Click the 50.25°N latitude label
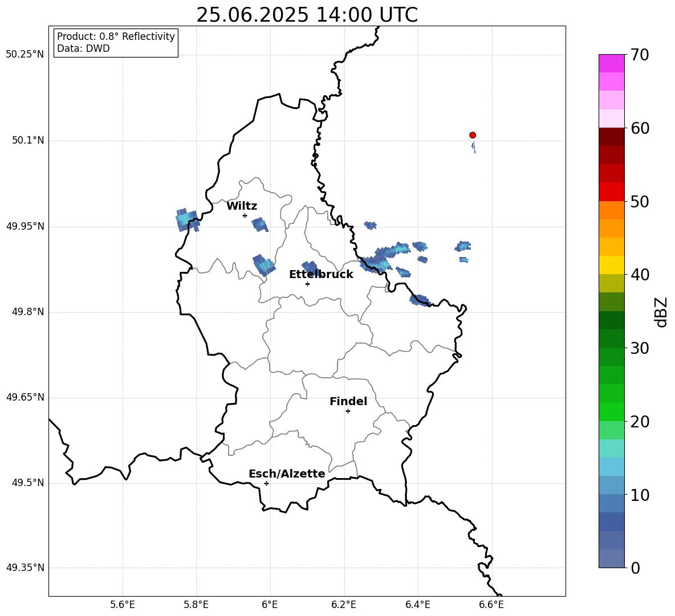Image resolution: width=675 pixels, height=616 pixels. [x=25, y=55]
